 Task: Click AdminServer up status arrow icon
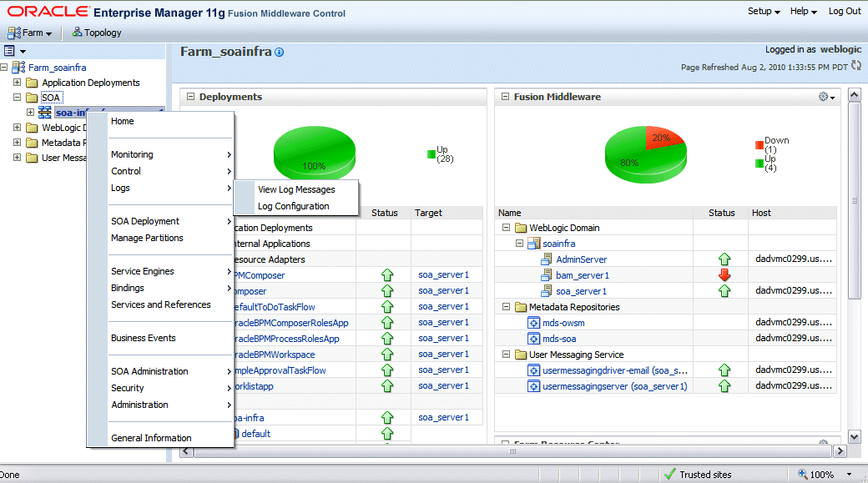click(724, 259)
